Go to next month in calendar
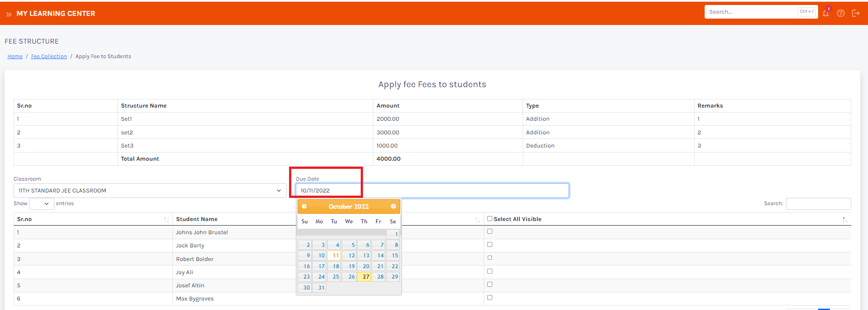This screenshot has height=310, width=868. pos(393,207)
